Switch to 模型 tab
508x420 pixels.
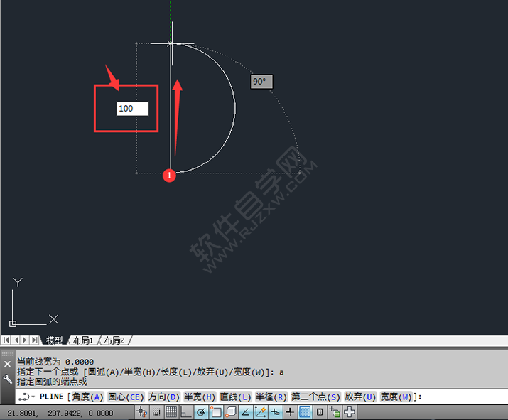[x=54, y=340]
